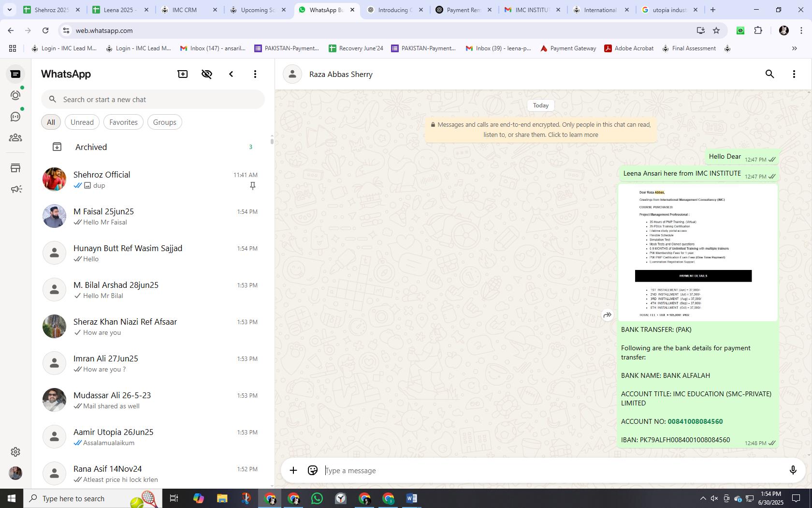The width and height of the screenshot is (812, 508).
Task: Show more bookmarks chevron
Action: pos(794,48)
